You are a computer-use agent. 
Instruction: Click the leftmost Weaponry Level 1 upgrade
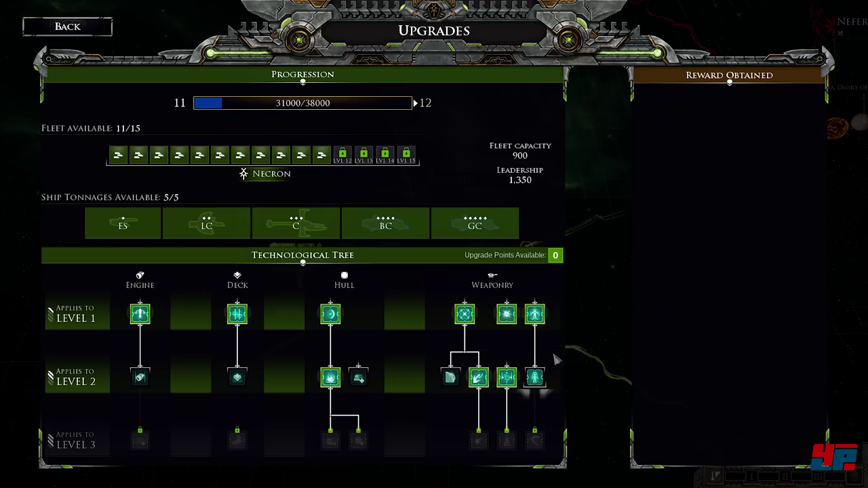coord(465,314)
